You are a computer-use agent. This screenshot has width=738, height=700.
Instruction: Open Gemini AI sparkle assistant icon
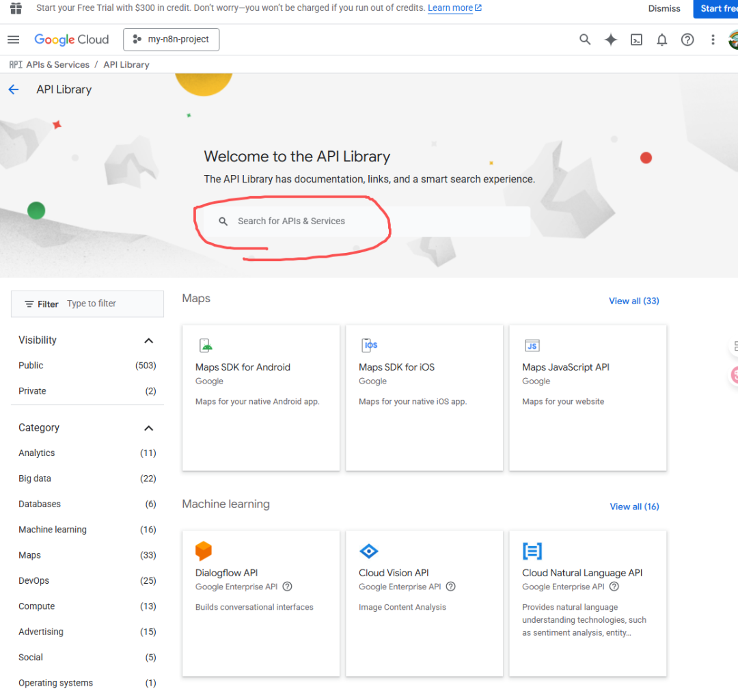click(x=611, y=40)
